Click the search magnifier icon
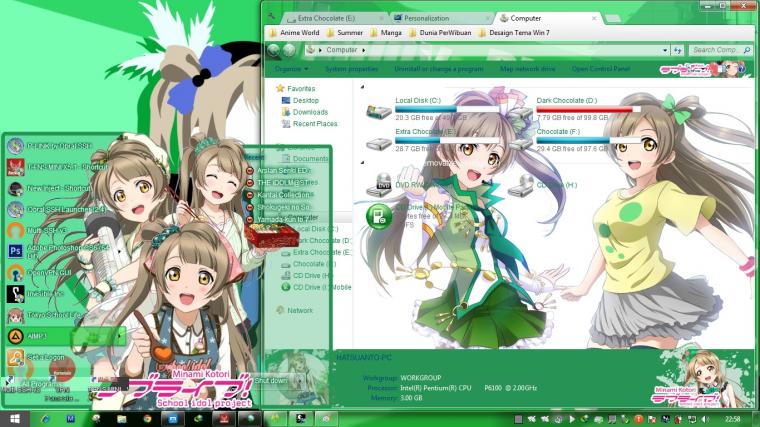This screenshot has height=427, width=760. click(746, 50)
